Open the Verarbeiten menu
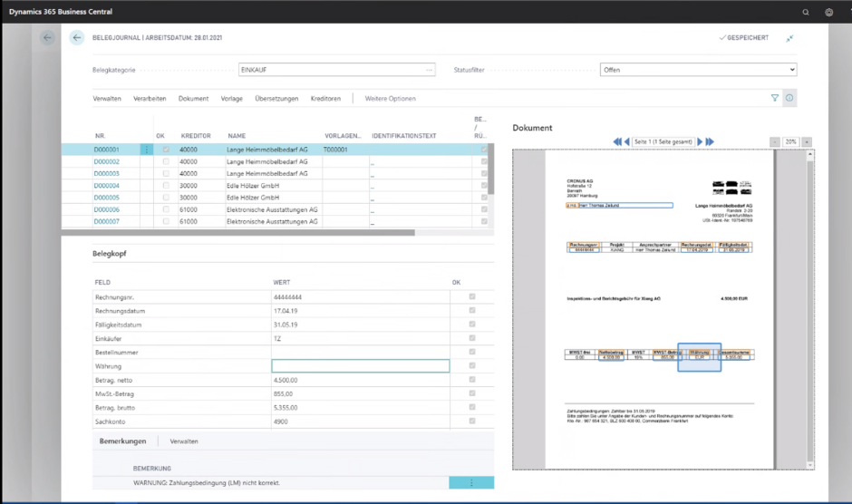852x504 pixels. [150, 98]
